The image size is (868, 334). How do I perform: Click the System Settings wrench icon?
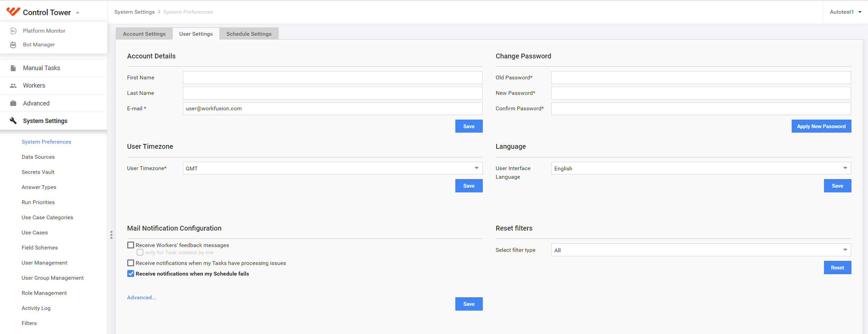13,121
